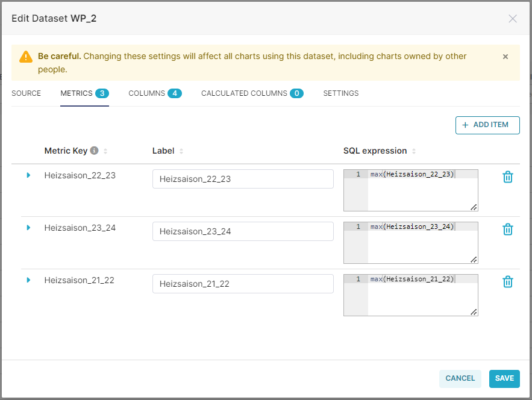This screenshot has height=400, width=532.
Task: Save the dataset changes
Action: pyautogui.click(x=504, y=379)
